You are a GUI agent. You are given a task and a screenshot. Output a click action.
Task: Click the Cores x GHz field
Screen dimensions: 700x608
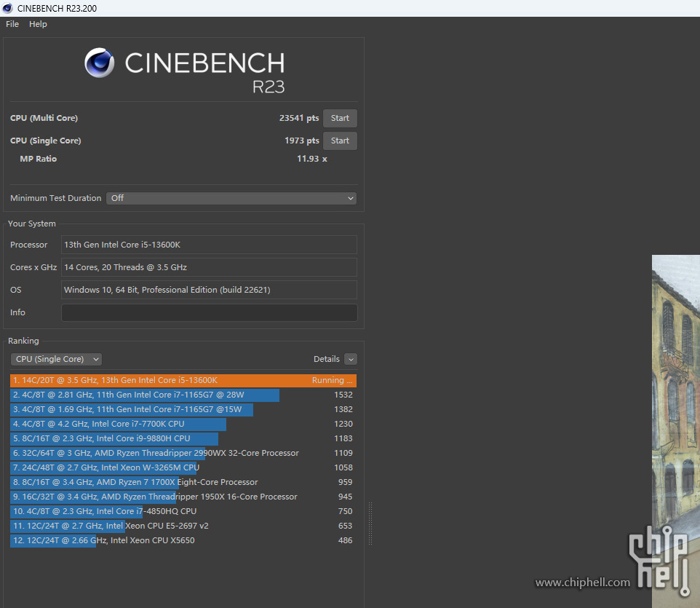(209, 267)
